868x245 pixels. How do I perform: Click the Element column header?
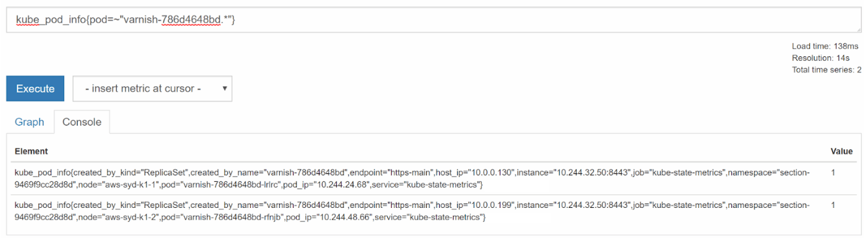click(x=32, y=151)
